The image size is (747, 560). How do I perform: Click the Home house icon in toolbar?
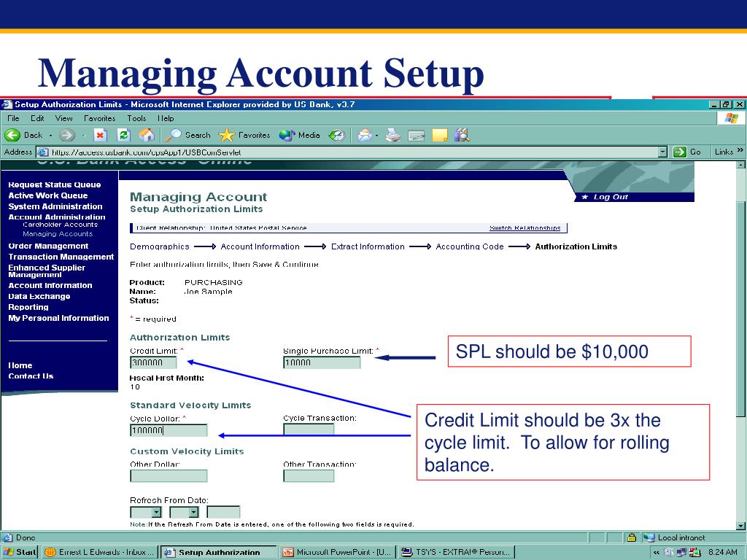click(147, 135)
